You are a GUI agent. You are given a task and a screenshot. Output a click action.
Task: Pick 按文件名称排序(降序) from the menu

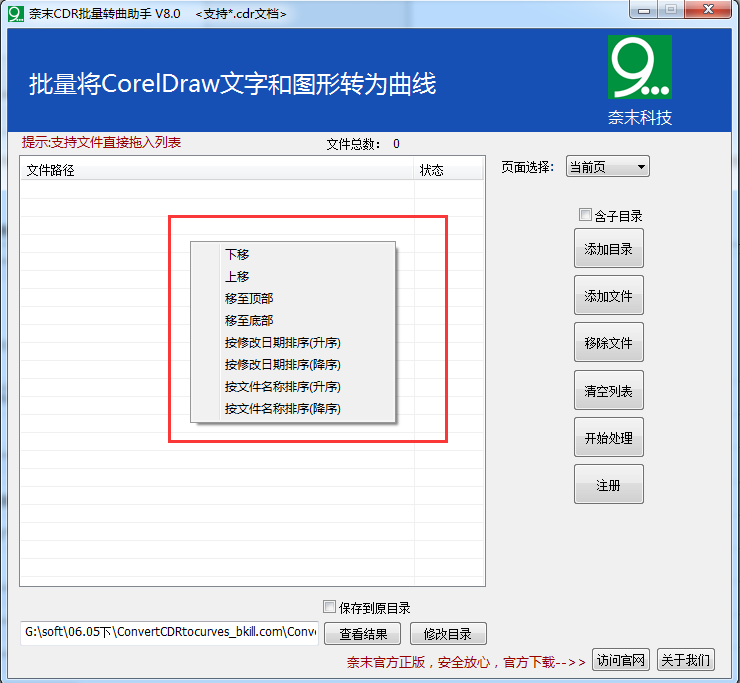[293, 409]
